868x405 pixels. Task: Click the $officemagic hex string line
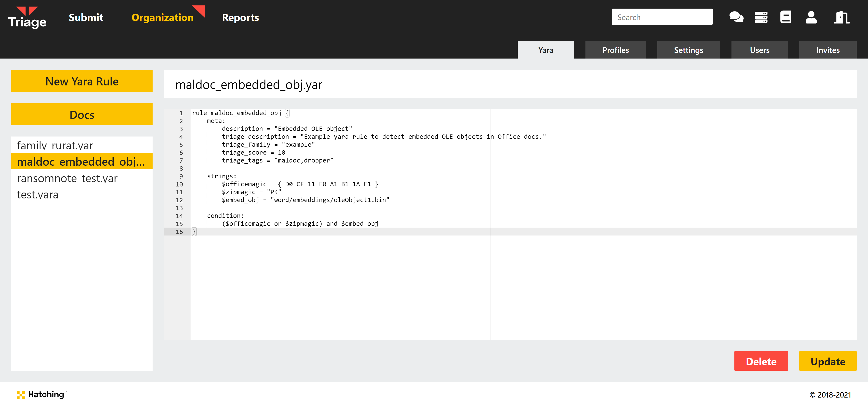click(x=300, y=184)
